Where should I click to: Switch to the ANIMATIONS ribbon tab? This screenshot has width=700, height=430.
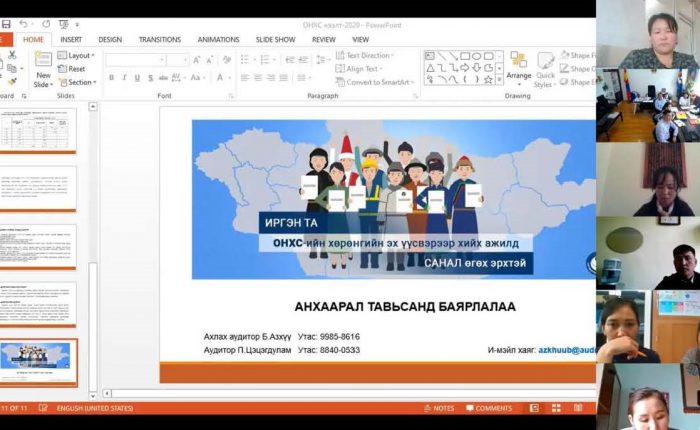click(x=218, y=39)
